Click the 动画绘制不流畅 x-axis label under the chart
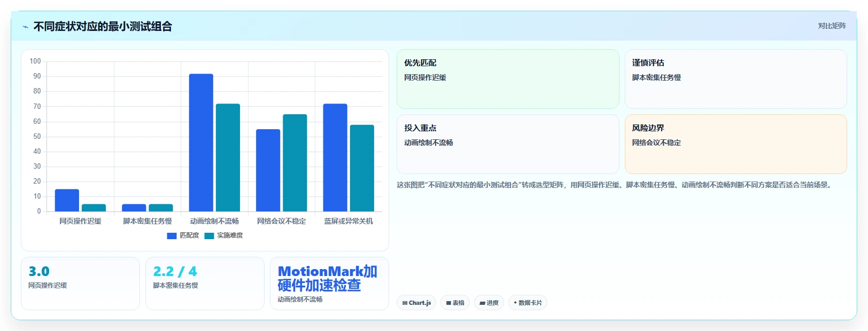Image resolution: width=868 pixels, height=331 pixels. point(214,221)
